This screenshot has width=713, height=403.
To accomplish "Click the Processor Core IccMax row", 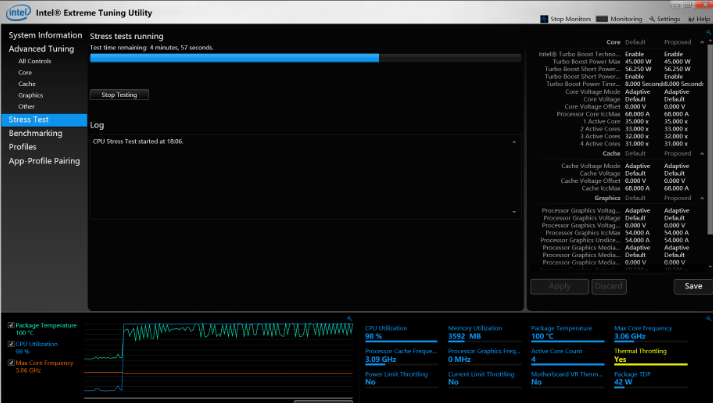I will pos(618,114).
